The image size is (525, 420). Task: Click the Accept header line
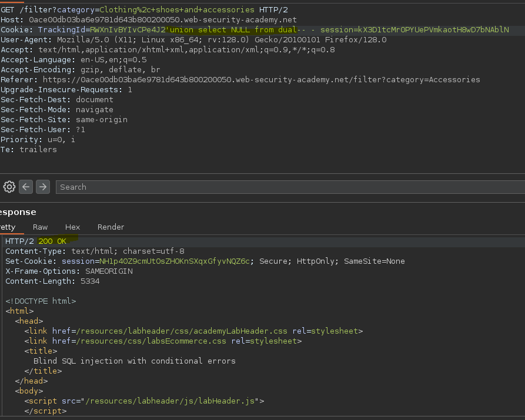pos(168,50)
